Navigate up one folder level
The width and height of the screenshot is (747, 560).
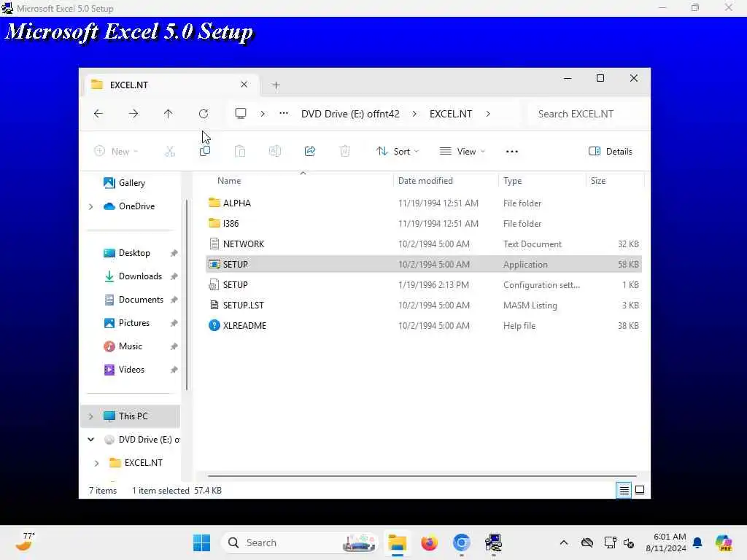tap(169, 114)
